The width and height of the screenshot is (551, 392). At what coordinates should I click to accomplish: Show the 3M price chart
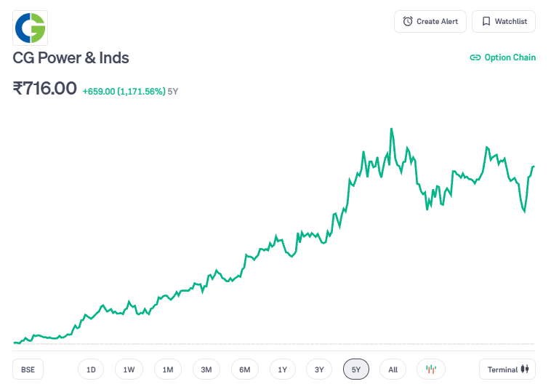(x=206, y=369)
